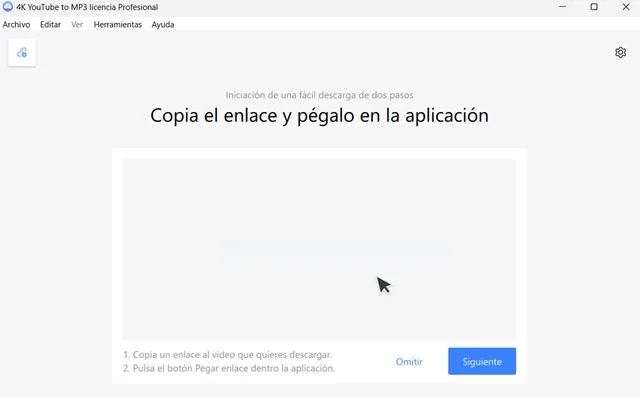Click step '1. Copia un enlace al video'

point(228,354)
